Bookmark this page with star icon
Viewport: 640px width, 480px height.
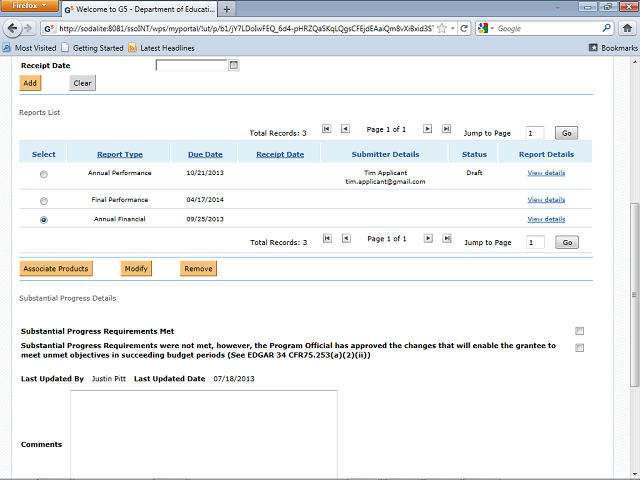(x=442, y=28)
